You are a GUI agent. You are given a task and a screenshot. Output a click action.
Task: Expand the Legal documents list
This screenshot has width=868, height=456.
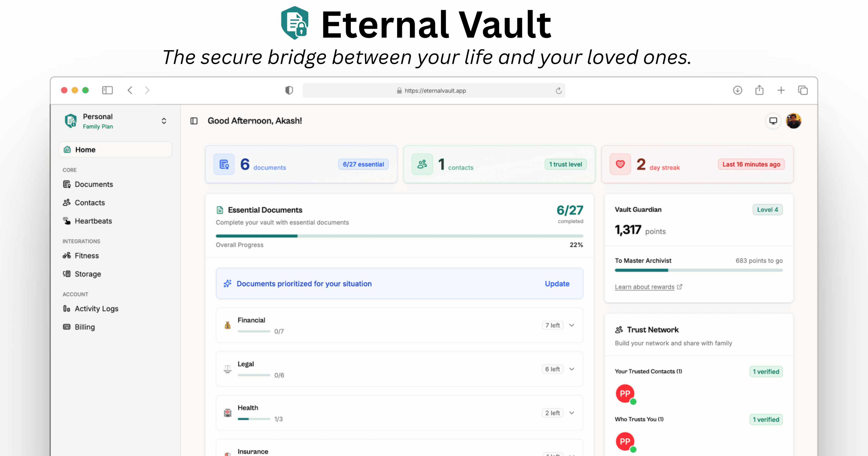tap(571, 369)
